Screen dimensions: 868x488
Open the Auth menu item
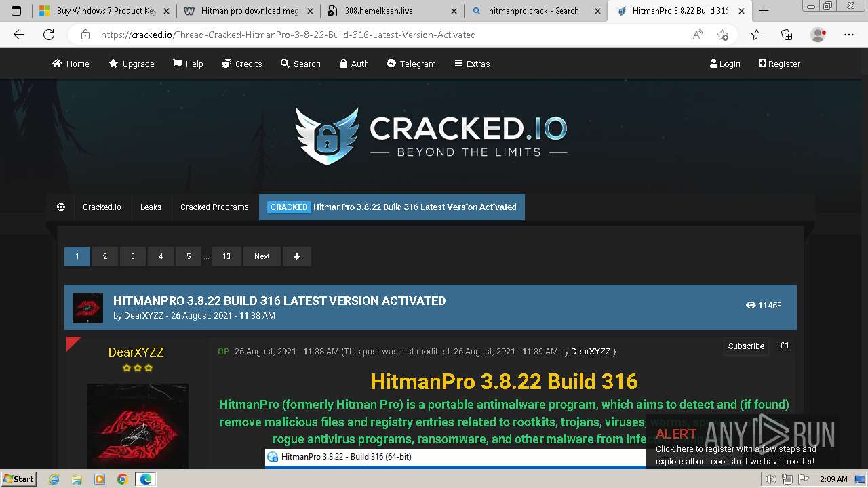354,64
